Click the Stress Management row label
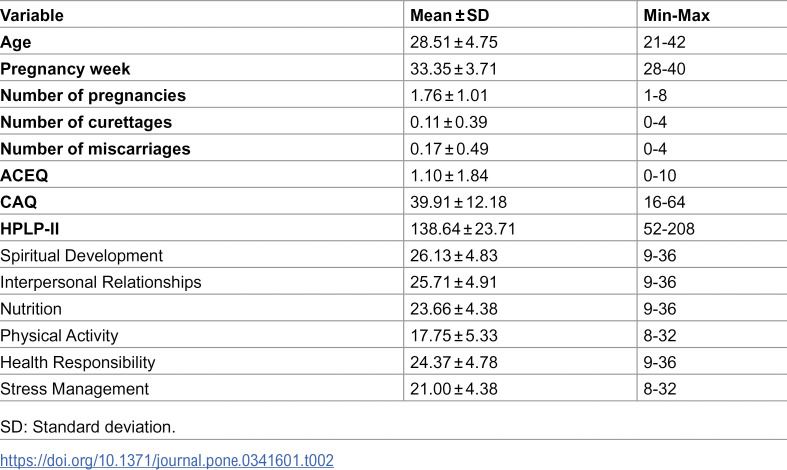The width and height of the screenshot is (787, 470). [x=74, y=389]
